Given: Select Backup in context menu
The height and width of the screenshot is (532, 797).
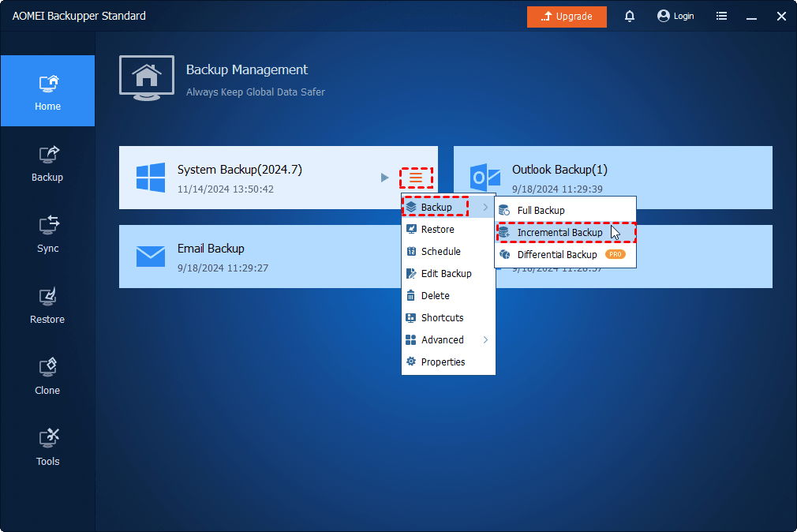Looking at the screenshot, I should (x=448, y=207).
